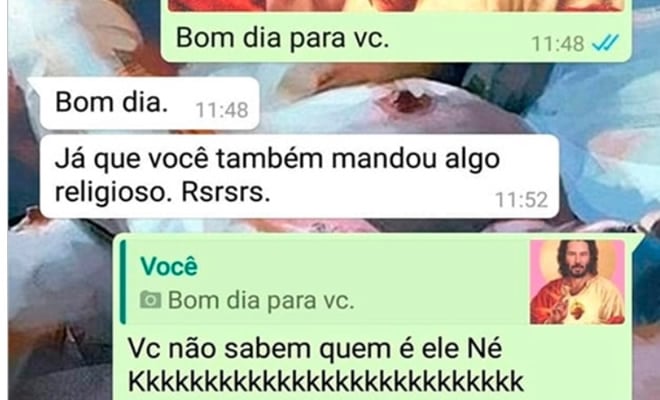Select the 'Bom dia.' received message bubble
Image resolution: width=660 pixels, height=400 pixels.
click(149, 103)
